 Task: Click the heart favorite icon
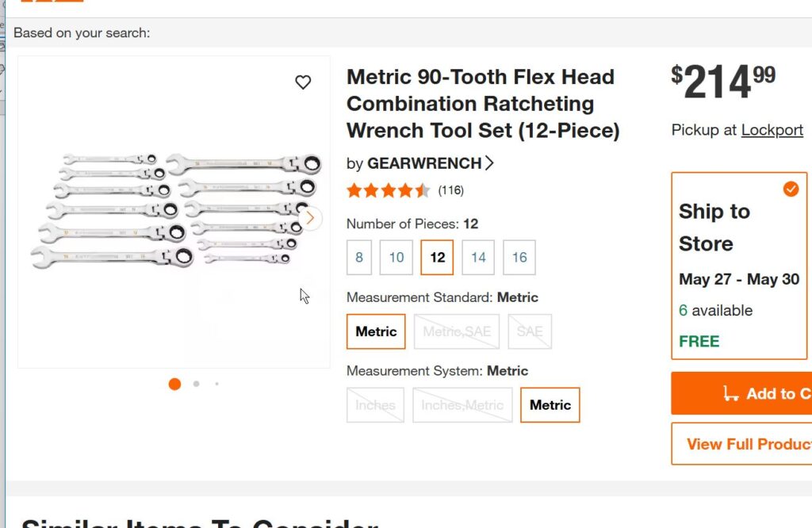(x=303, y=82)
